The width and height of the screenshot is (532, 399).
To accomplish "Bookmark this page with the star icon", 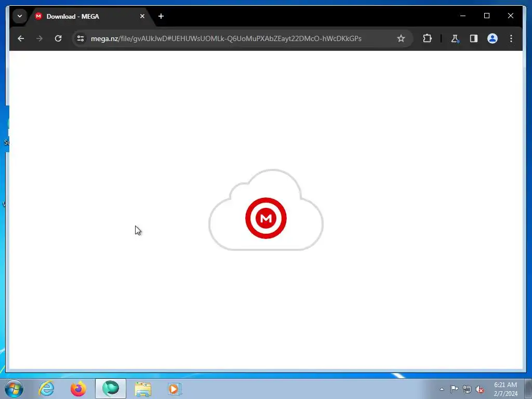I will click(401, 38).
